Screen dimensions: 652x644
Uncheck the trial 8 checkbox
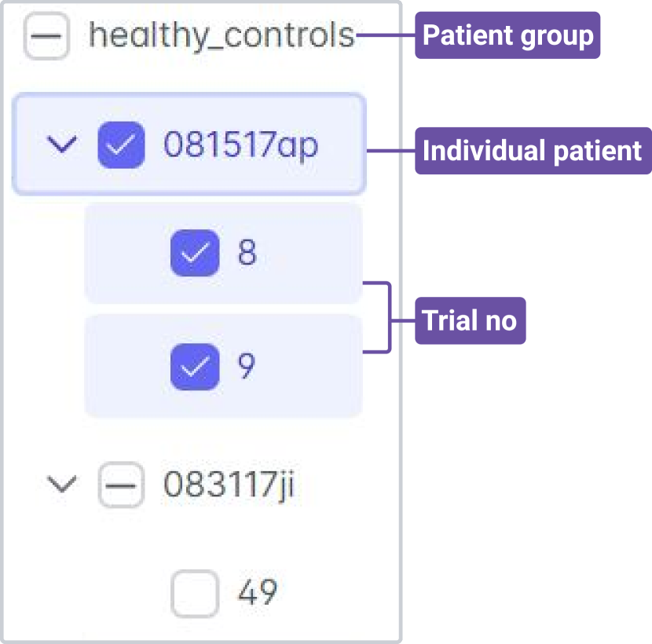194,253
